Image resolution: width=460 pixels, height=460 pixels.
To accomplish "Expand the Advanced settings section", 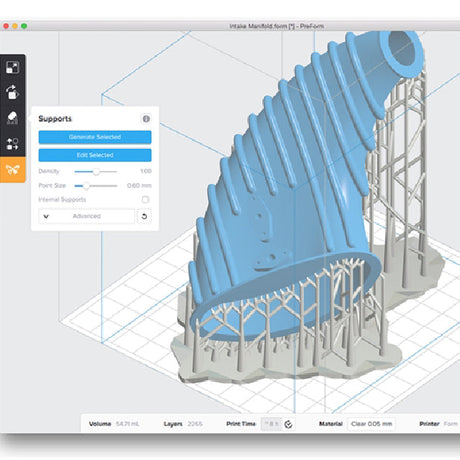I will [x=87, y=216].
